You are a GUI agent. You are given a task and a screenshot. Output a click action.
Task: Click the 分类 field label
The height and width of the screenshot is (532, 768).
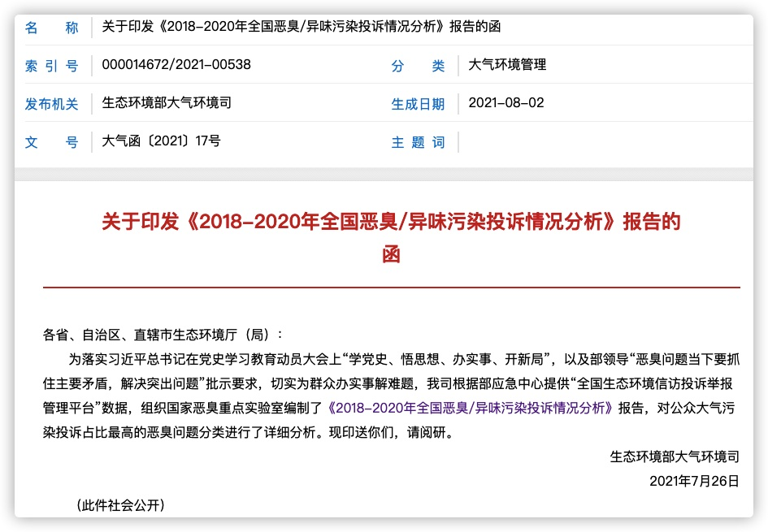pos(418,66)
